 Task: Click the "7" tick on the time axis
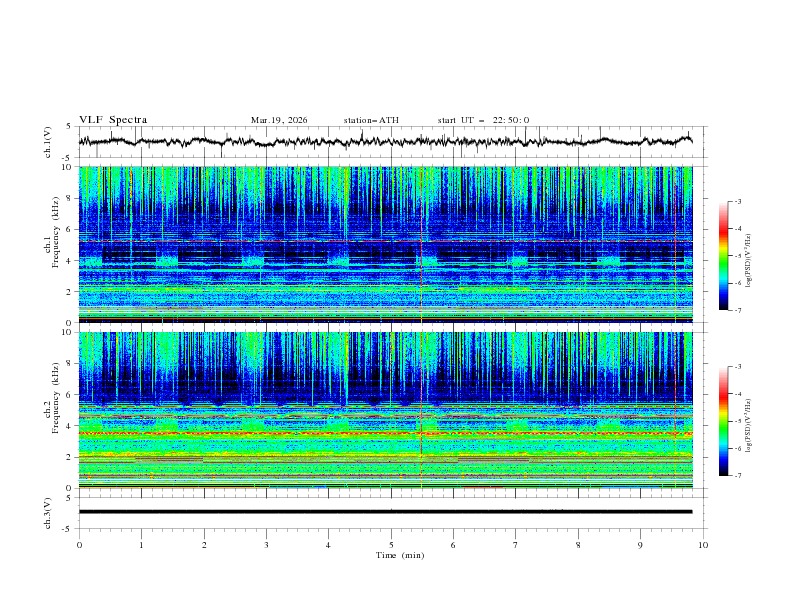516,545
